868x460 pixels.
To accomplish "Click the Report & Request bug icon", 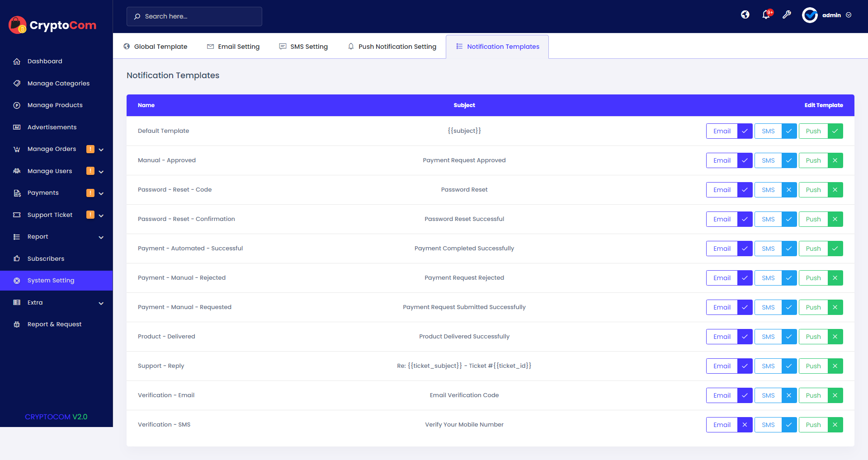I will (x=17, y=324).
